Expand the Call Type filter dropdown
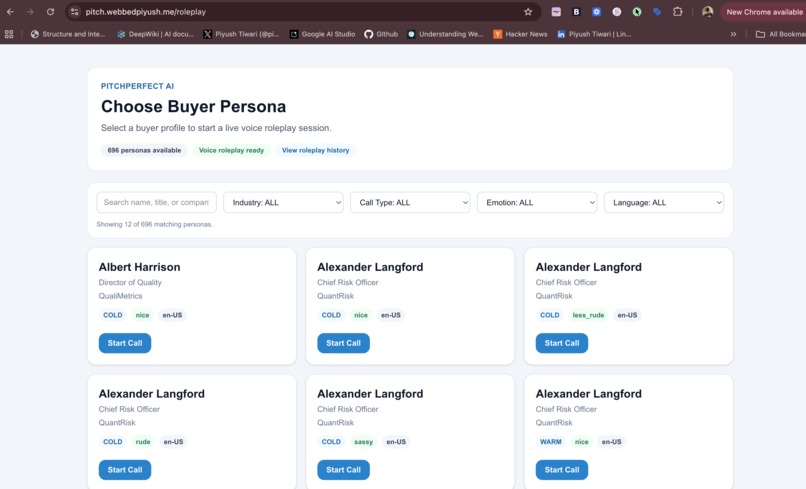This screenshot has height=489, width=806. 410,203
